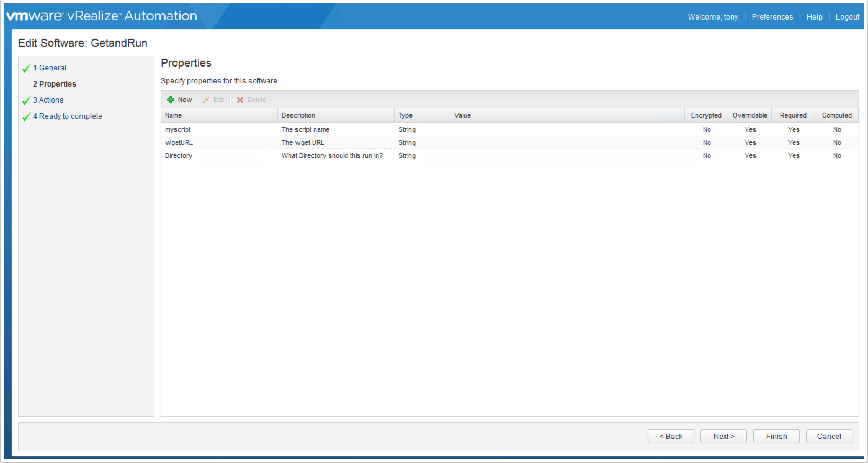Select the wgetURL property row
This screenshot has width=868, height=463.
(x=179, y=142)
